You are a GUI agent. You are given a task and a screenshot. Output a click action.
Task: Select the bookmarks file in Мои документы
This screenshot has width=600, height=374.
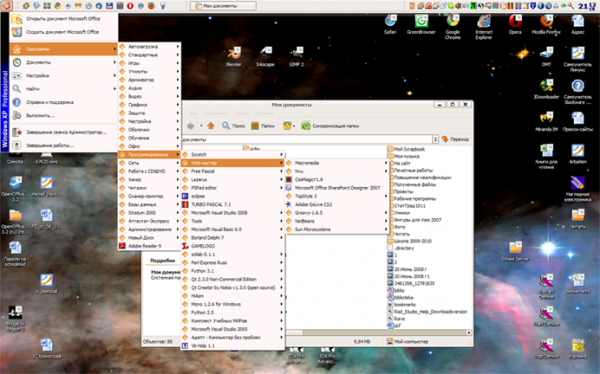[401, 304]
